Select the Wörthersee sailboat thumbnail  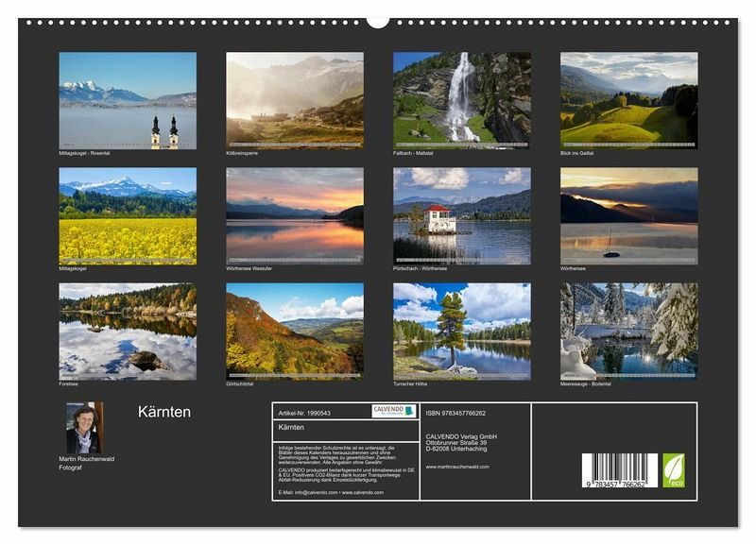pyautogui.click(x=628, y=216)
